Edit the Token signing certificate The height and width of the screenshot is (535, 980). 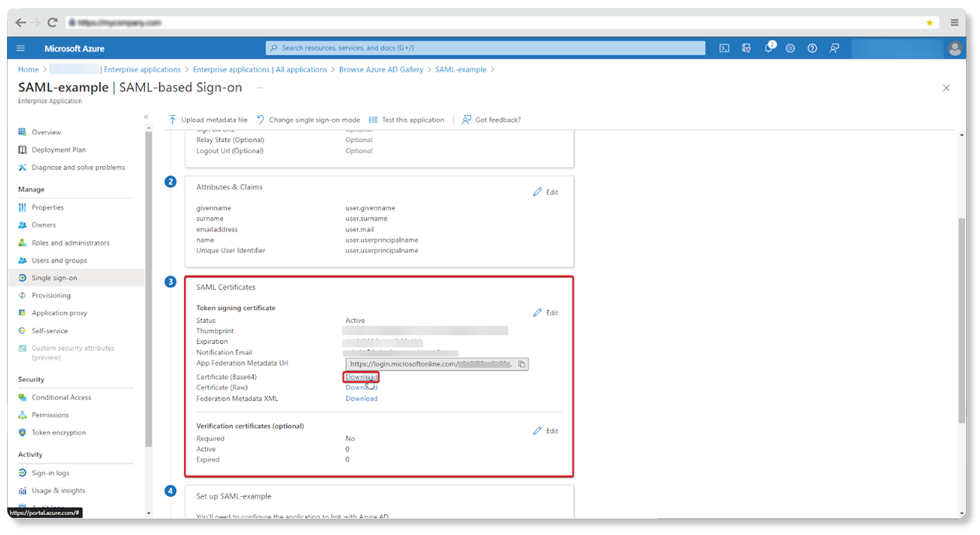click(x=545, y=313)
